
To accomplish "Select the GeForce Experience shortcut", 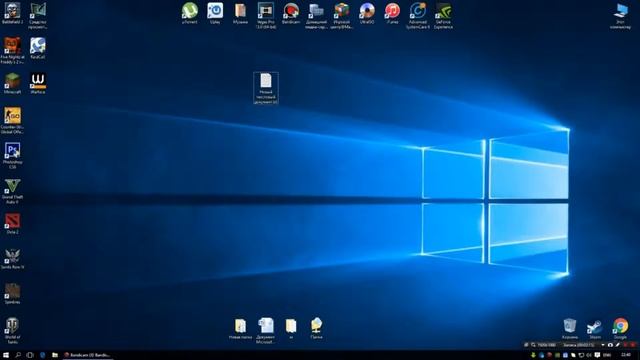I will point(443,16).
